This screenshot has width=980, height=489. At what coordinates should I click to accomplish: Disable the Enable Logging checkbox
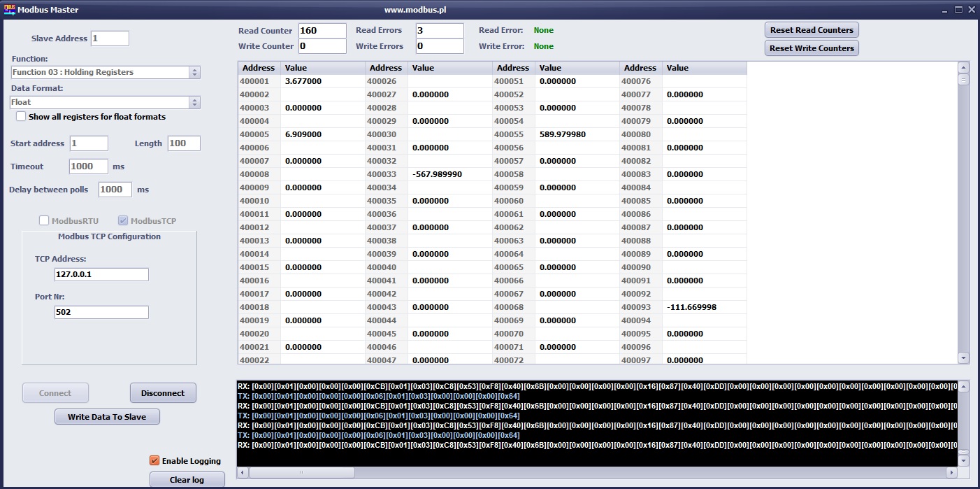tap(154, 460)
